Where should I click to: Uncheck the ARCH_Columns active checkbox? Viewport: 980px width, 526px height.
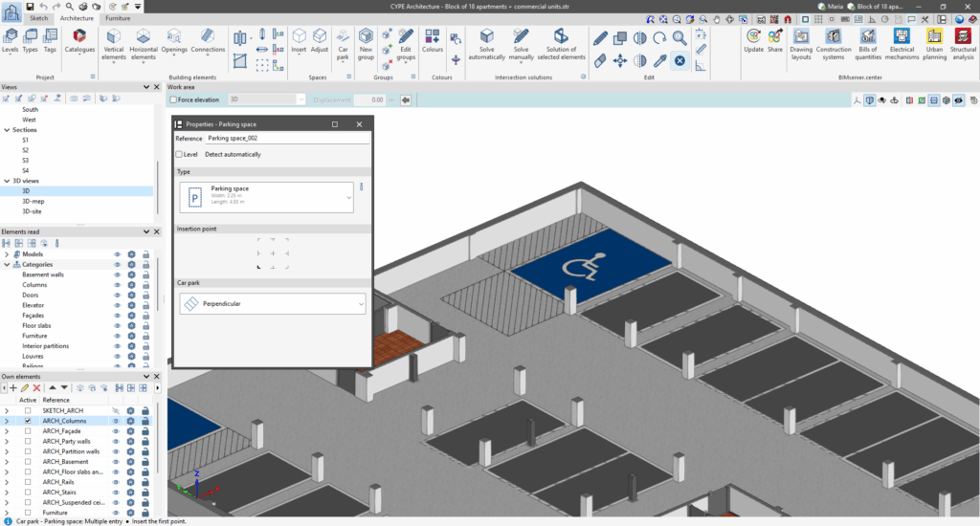pos(28,421)
